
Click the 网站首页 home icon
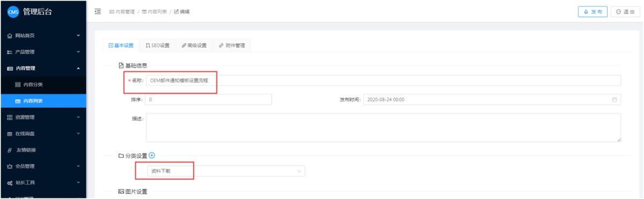click(x=9, y=36)
